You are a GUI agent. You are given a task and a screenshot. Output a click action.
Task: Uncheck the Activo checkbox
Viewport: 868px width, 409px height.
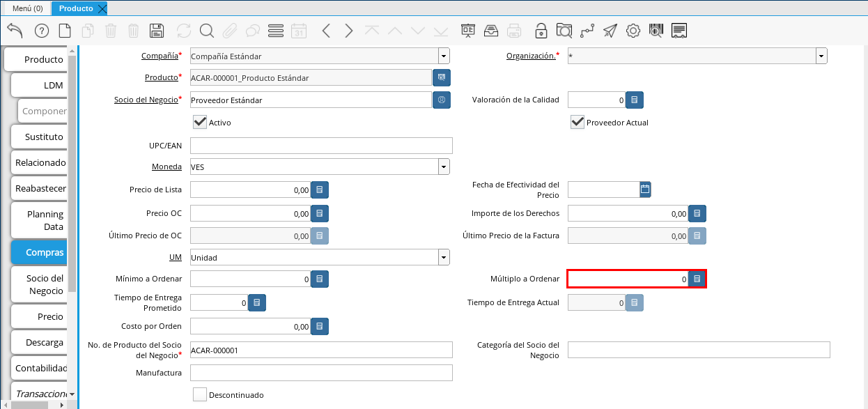pos(200,122)
